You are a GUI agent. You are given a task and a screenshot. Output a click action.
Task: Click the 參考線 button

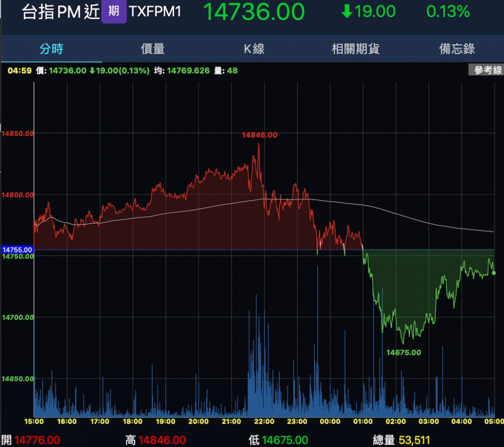[x=487, y=70]
